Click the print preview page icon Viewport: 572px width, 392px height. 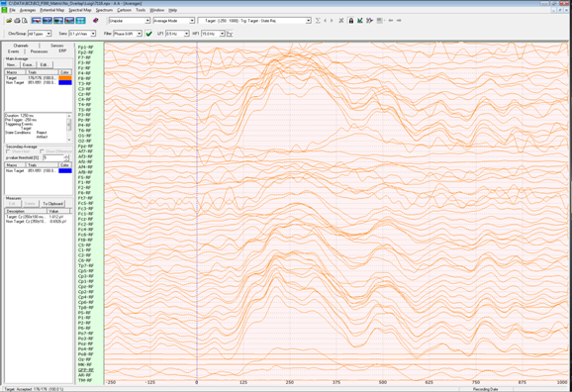point(25,21)
